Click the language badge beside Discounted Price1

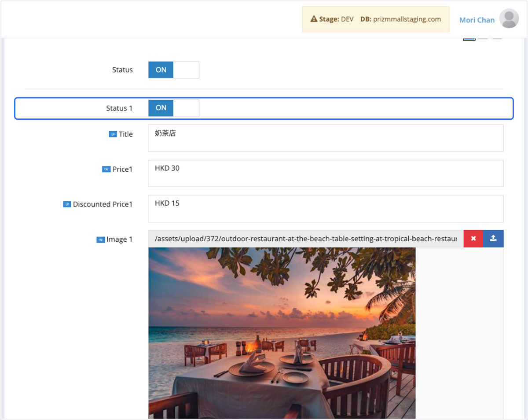click(x=67, y=204)
